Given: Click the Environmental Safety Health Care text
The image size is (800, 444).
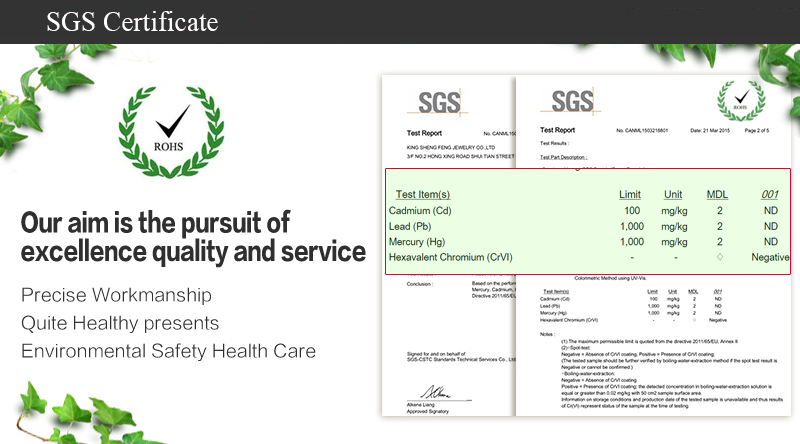Looking at the screenshot, I should [168, 351].
